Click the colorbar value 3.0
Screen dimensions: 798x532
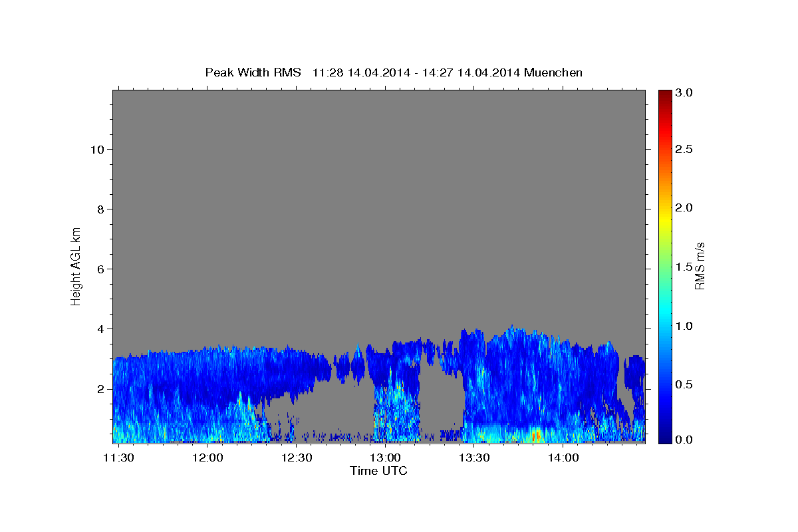[x=684, y=92]
